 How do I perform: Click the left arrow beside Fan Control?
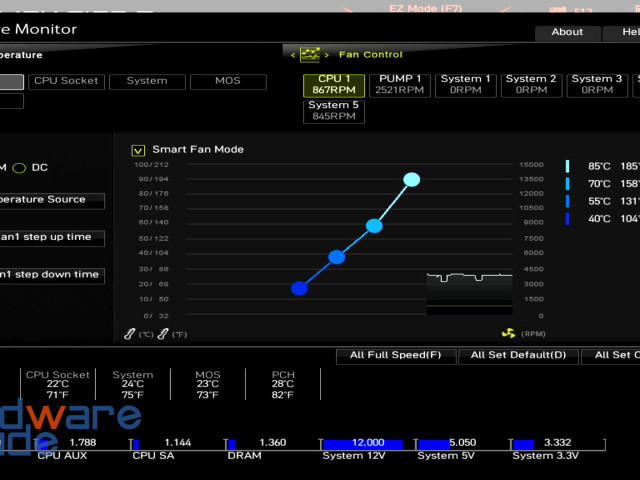click(x=293, y=55)
